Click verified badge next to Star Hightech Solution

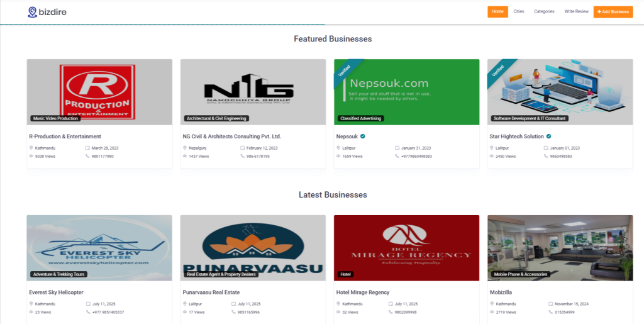tap(548, 137)
